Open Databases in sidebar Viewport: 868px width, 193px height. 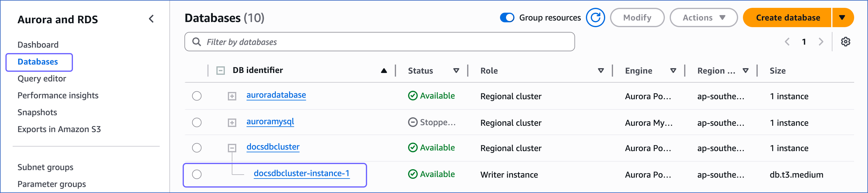pos(38,62)
